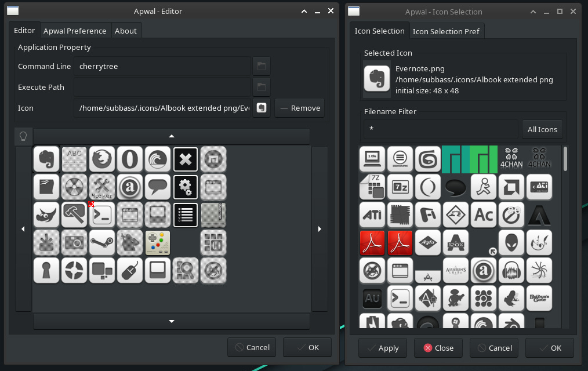Click Apply in Icon Selection window
Screen dimensions: 588x371
(x=383, y=348)
